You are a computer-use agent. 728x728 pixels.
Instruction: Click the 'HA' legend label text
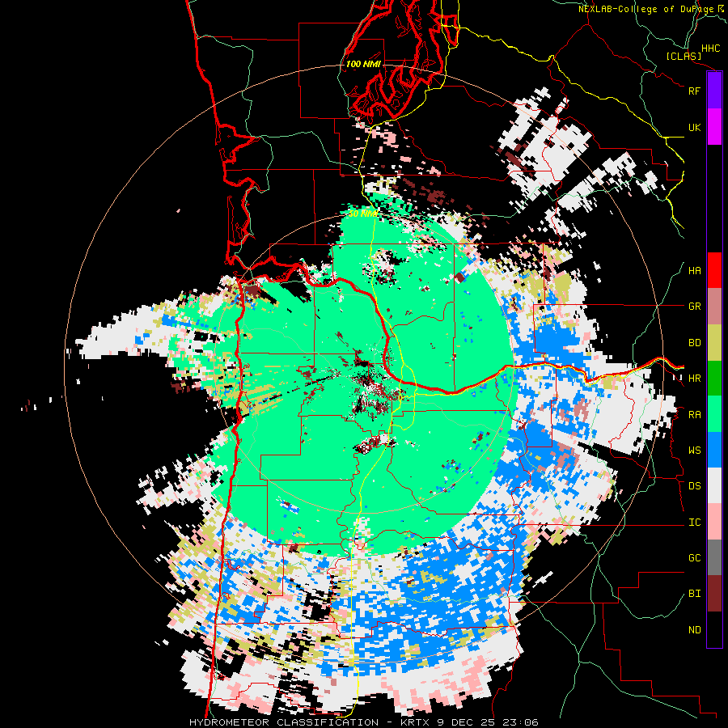[x=694, y=271]
